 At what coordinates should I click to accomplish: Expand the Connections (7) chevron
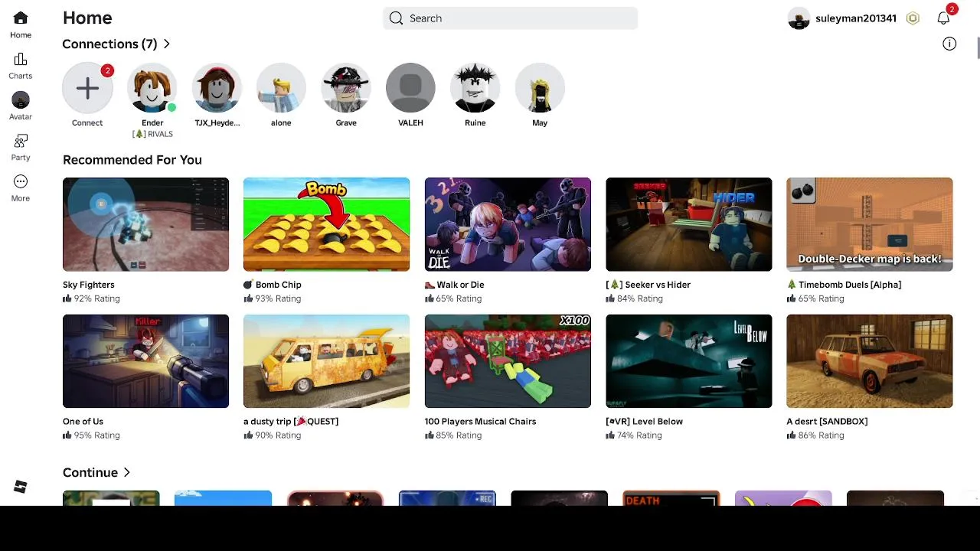(x=166, y=44)
